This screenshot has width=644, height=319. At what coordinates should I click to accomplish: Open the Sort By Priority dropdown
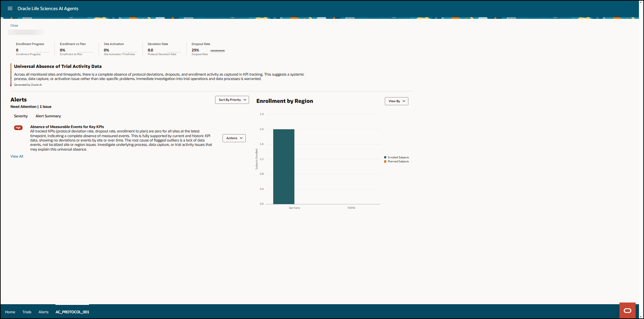[232, 100]
